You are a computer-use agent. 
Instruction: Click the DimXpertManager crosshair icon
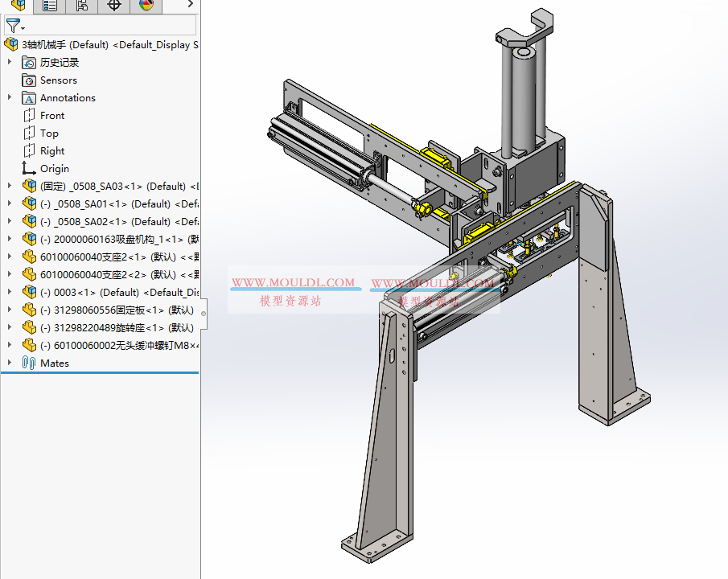[113, 6]
